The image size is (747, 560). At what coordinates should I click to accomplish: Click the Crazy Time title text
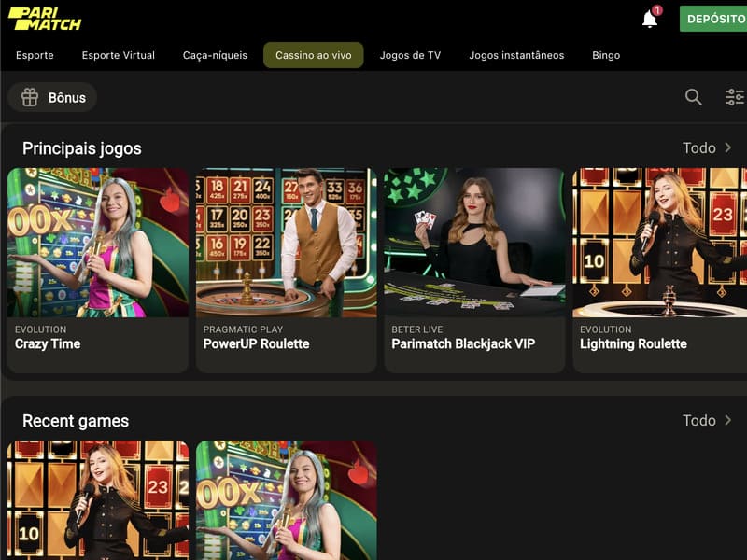click(x=48, y=343)
